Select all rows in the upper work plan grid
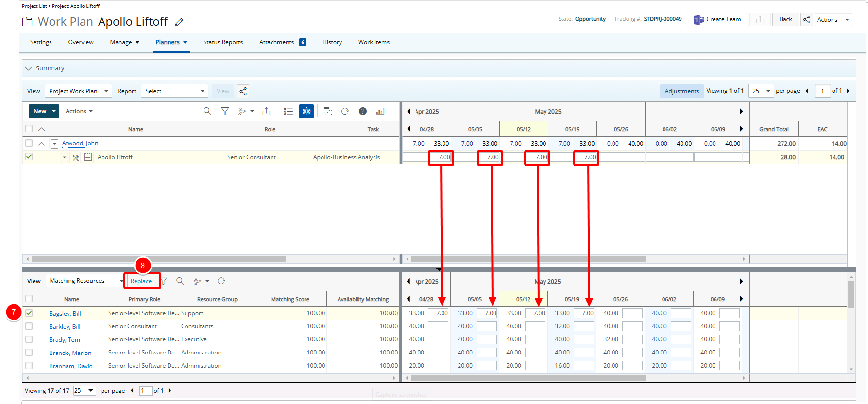This screenshot has height=404, width=868. coord(29,129)
